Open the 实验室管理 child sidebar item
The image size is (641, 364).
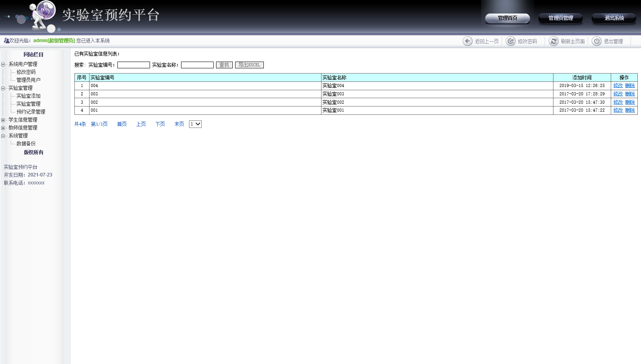28,104
